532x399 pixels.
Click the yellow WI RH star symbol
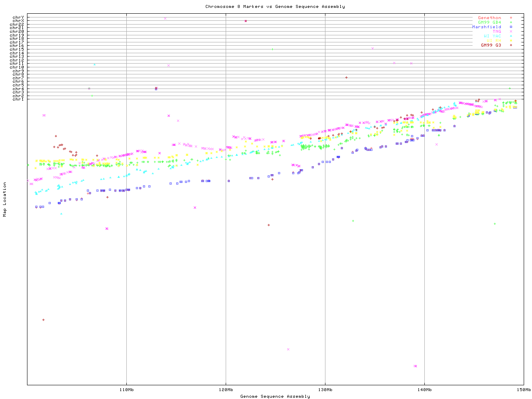511,41
